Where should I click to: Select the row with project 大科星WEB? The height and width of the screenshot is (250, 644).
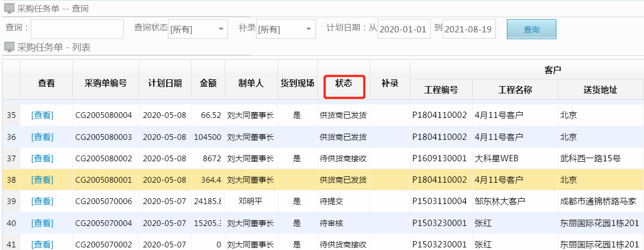496,158
